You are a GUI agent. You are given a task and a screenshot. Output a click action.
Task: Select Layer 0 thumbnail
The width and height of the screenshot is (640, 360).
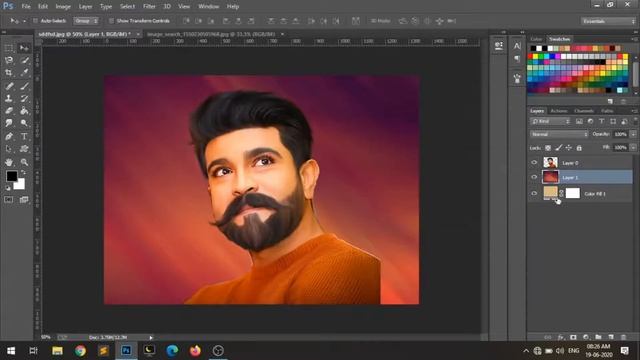pos(550,162)
